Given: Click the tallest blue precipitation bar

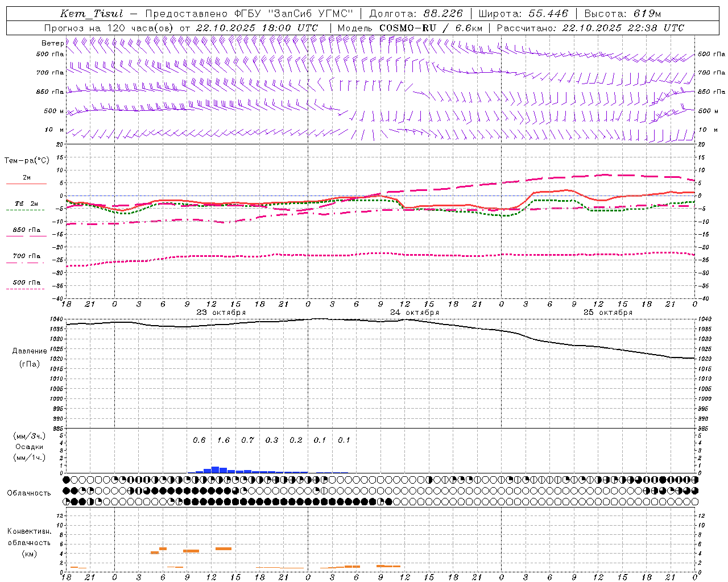Looking at the screenshot, I should pyautogui.click(x=215, y=470).
